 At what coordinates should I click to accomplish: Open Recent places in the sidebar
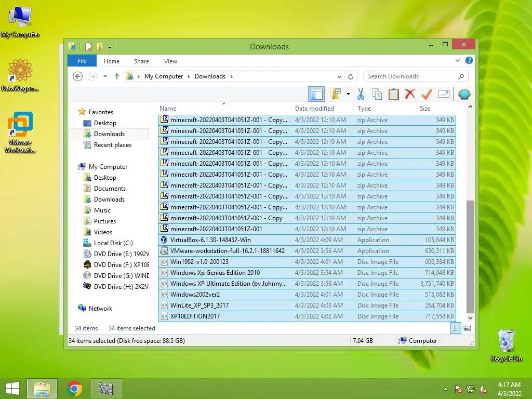click(x=112, y=145)
